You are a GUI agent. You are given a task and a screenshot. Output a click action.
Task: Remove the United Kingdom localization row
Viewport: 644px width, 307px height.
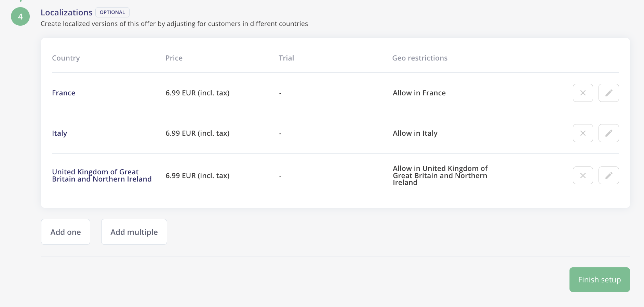click(x=583, y=175)
